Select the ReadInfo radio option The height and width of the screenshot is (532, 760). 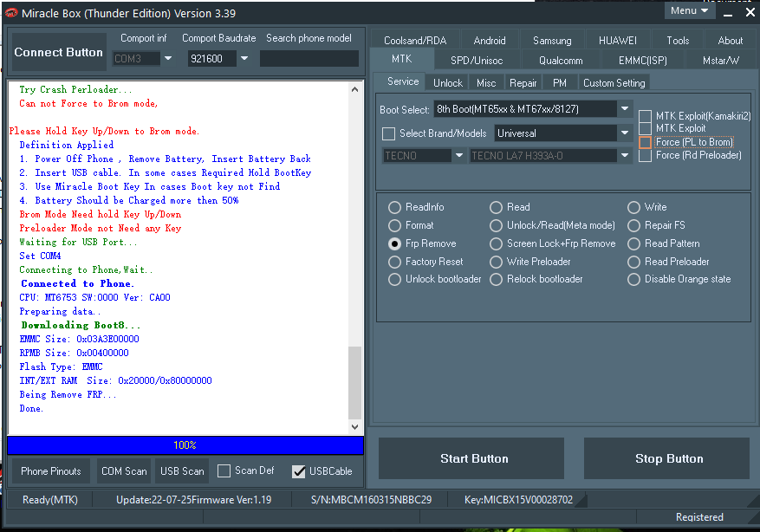click(394, 207)
